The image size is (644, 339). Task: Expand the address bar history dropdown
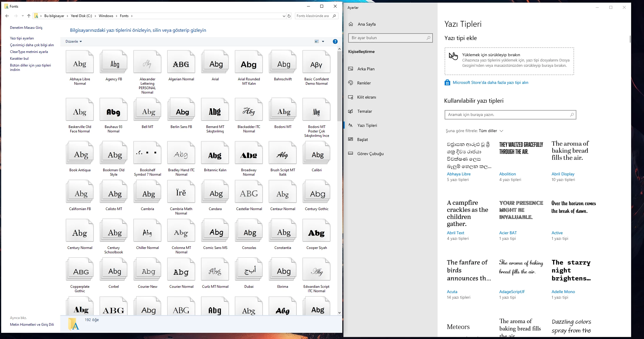(284, 16)
